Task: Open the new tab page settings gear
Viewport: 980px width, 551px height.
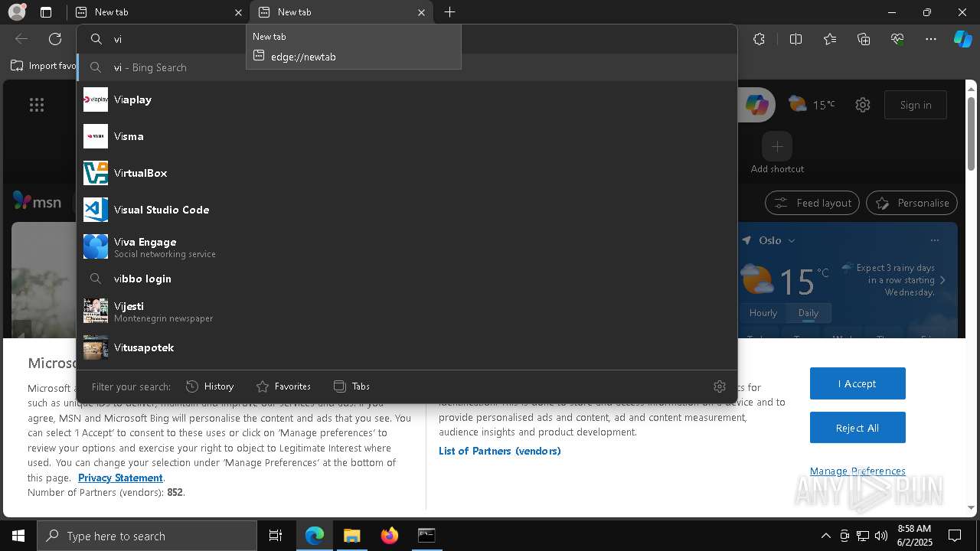Action: (863, 105)
